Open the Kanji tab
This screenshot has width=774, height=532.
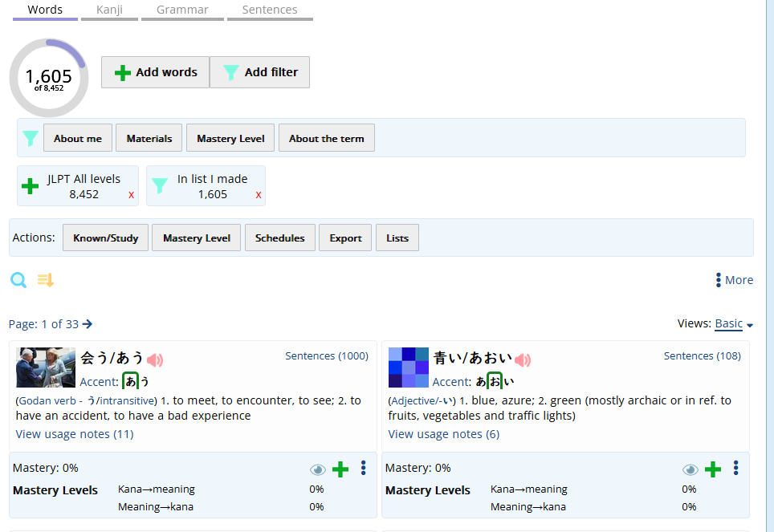109,10
